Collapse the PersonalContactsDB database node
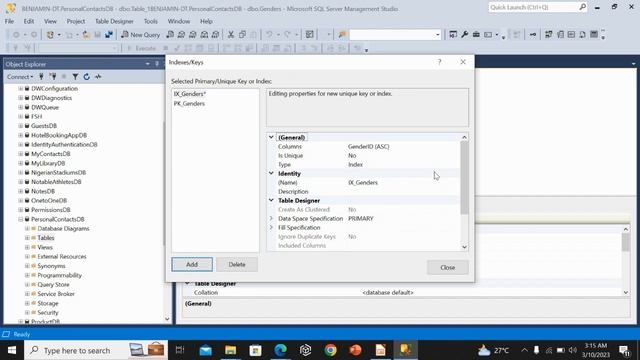The width and height of the screenshot is (640, 360). [20, 219]
